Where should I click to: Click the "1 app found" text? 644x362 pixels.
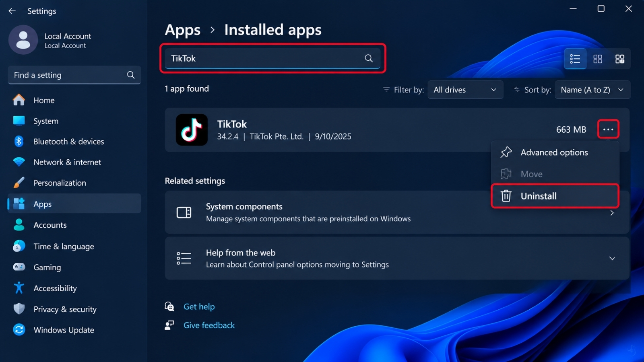pos(187,88)
